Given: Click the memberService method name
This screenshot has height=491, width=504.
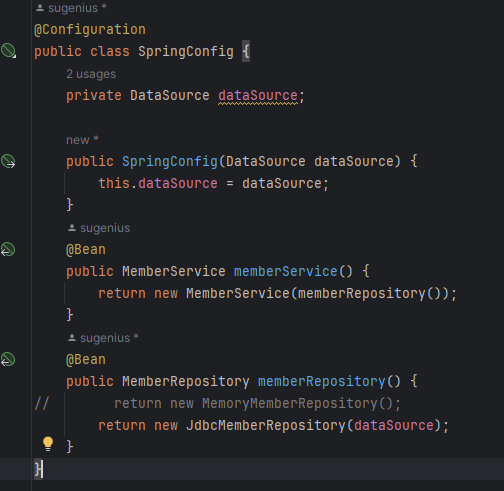Looking at the screenshot, I should click(286, 271).
